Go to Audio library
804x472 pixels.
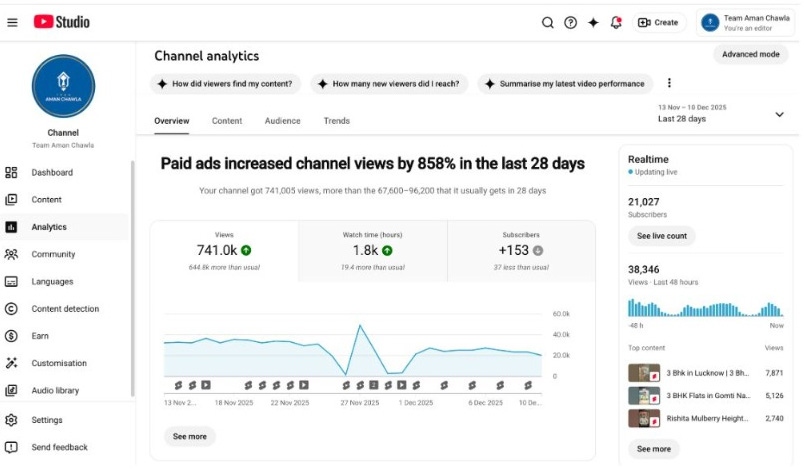54,391
